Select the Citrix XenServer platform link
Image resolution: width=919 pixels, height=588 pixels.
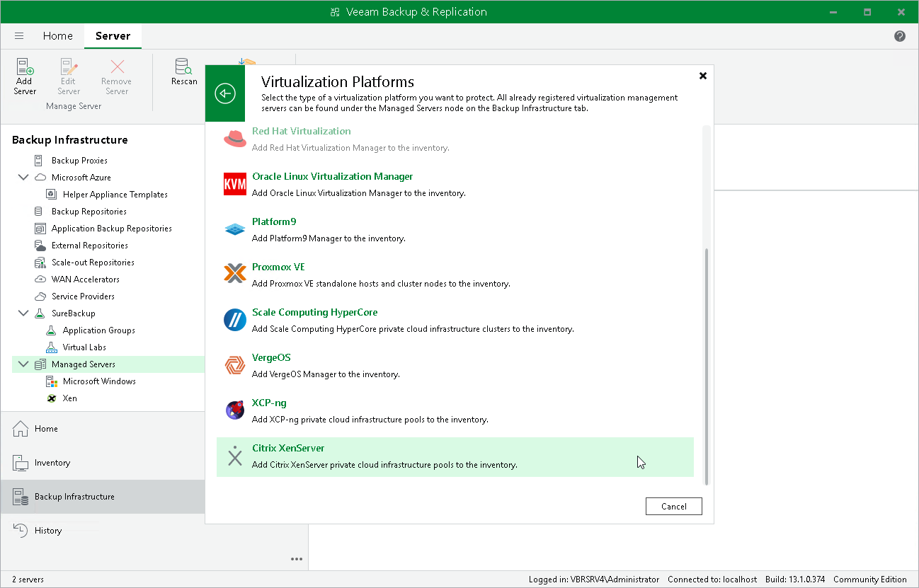pos(288,448)
